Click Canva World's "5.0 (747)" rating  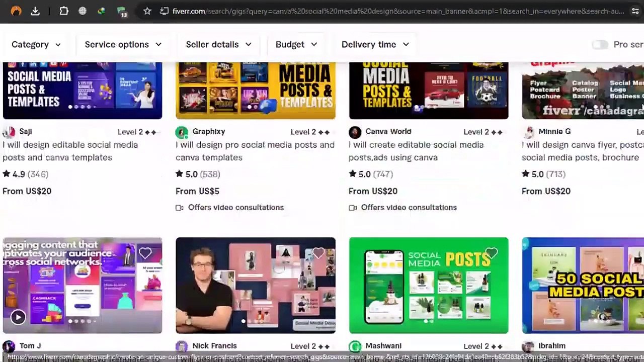click(371, 174)
